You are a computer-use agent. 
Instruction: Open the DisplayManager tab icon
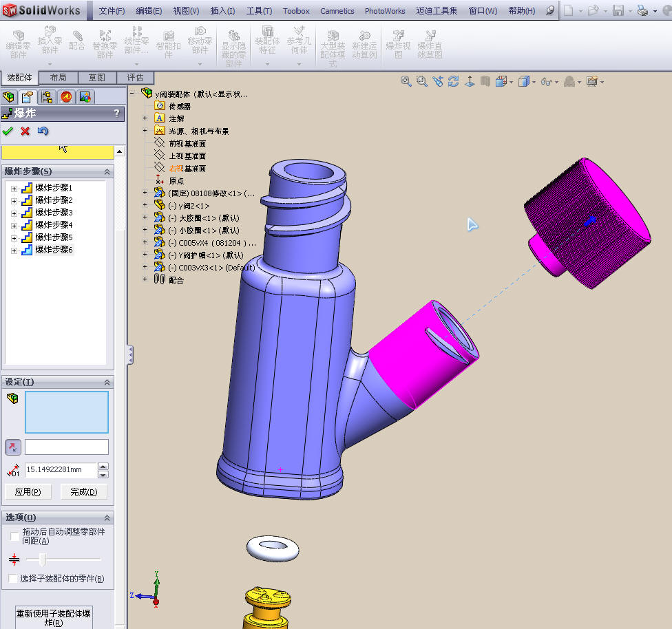tap(85, 97)
